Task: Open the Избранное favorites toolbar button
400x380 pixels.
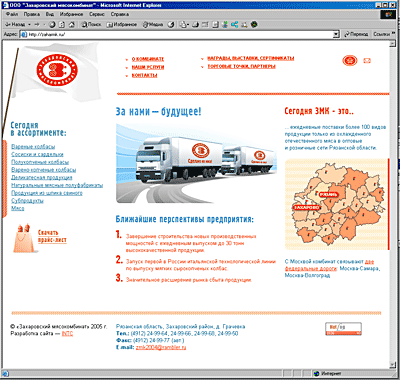Action: coord(121,24)
